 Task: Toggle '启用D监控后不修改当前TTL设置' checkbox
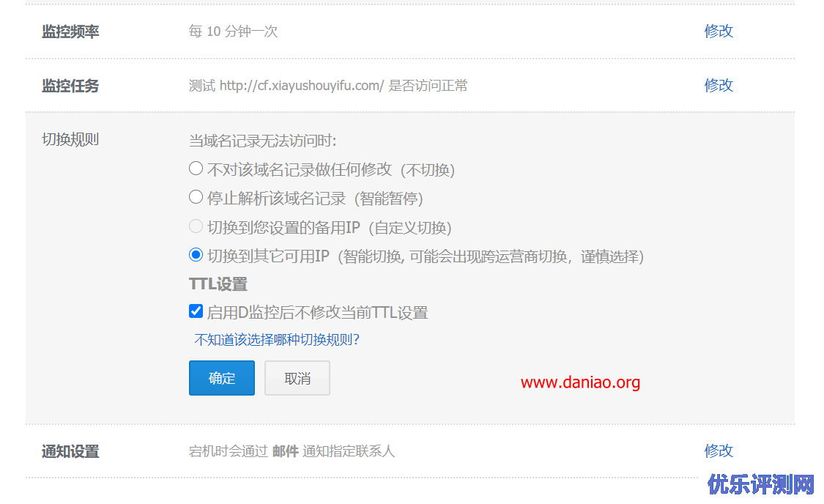pos(196,311)
